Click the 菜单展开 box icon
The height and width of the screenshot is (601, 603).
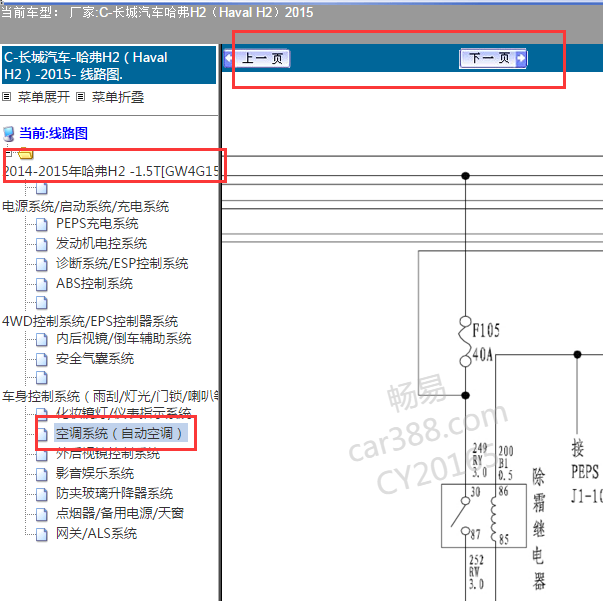click(7, 97)
